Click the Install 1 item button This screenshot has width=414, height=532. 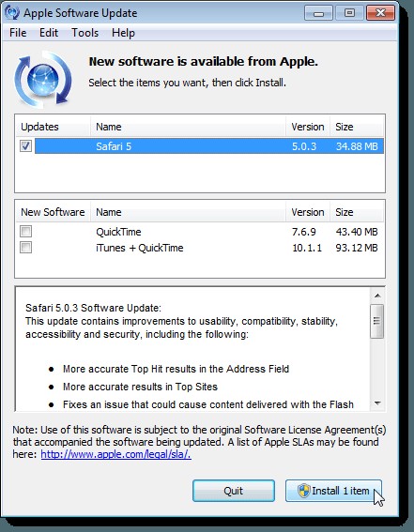tap(333, 491)
